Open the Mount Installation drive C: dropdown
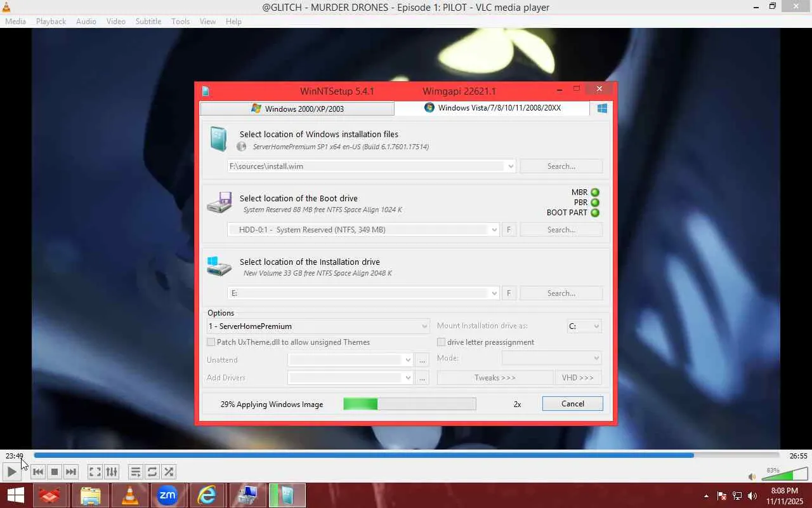The image size is (812, 508). (584, 326)
